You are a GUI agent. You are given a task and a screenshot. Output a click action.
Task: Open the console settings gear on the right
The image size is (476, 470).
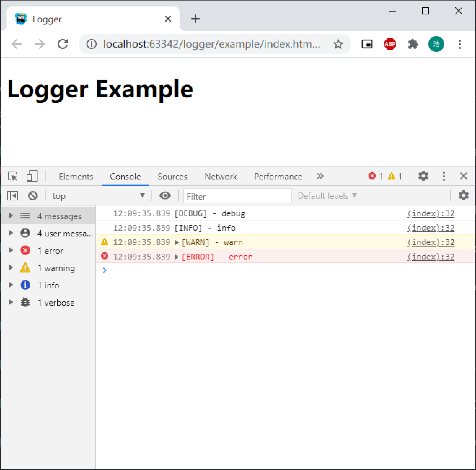pyautogui.click(x=463, y=196)
